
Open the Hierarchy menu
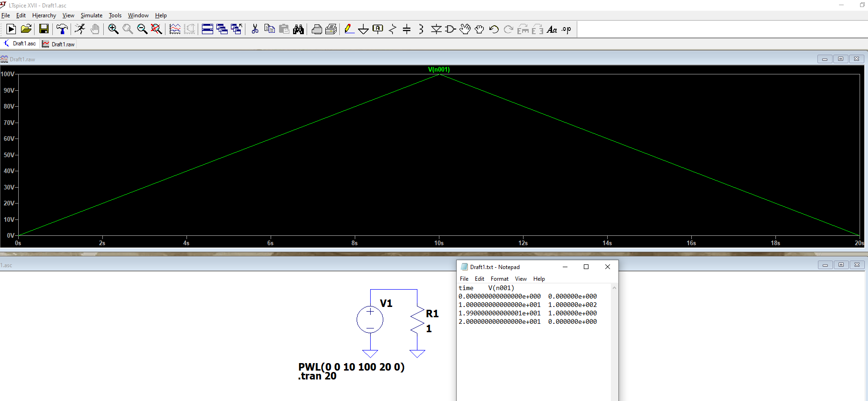[44, 15]
